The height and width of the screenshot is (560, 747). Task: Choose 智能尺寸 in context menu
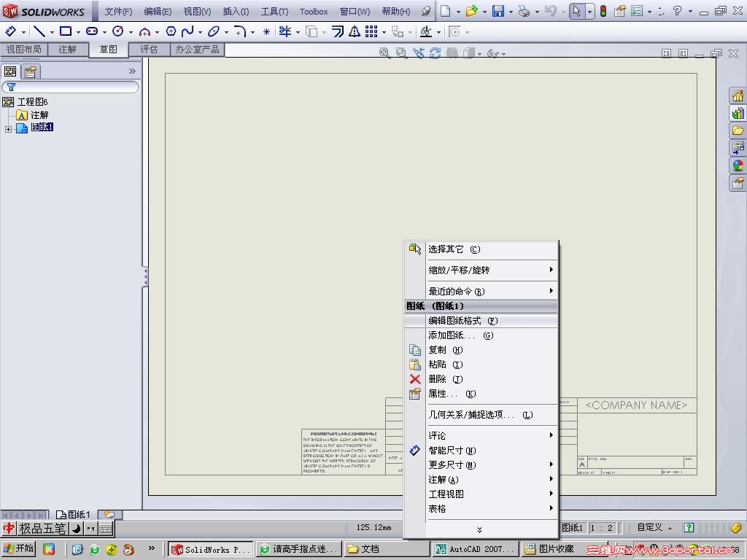(481, 450)
